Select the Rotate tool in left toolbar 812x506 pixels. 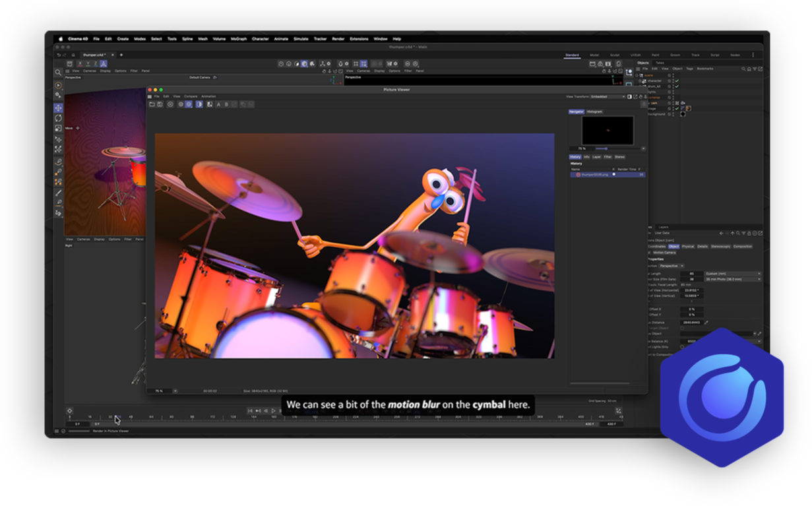pos(58,118)
